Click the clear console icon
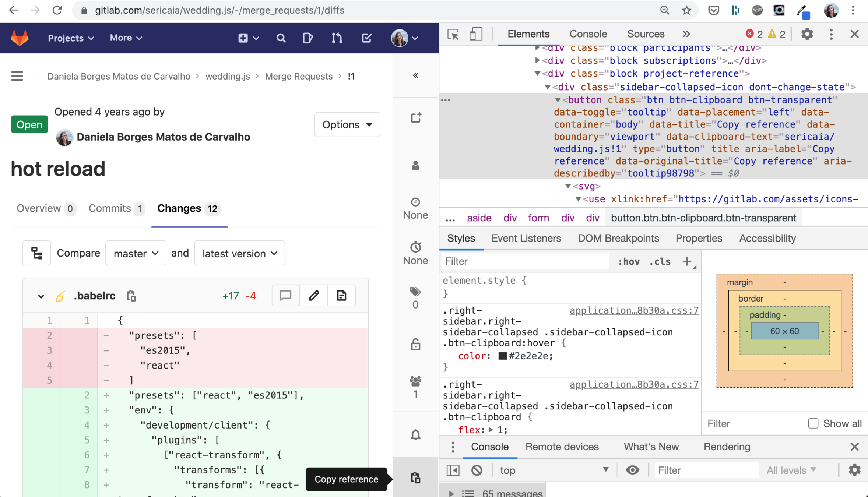The width and height of the screenshot is (868, 497). tap(477, 470)
